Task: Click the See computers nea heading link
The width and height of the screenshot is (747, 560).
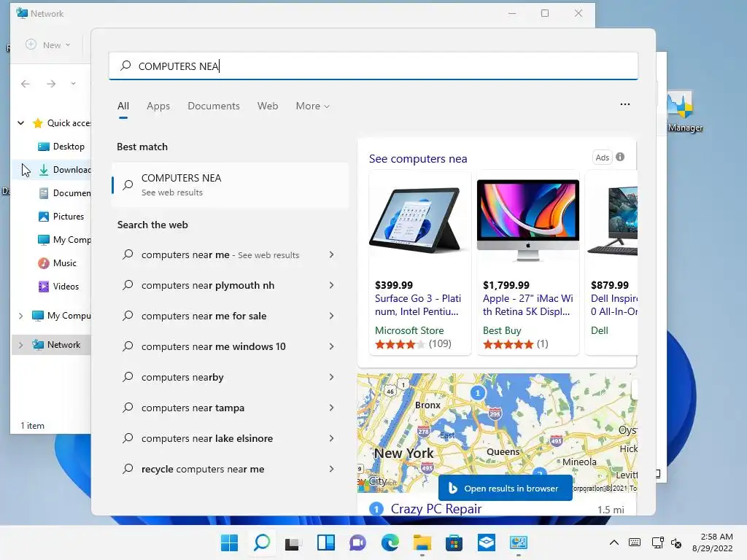Action: tap(418, 158)
